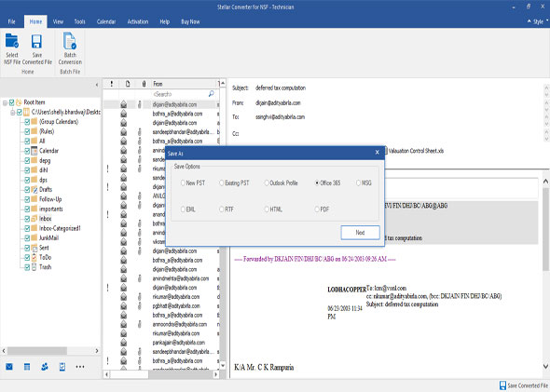Viewport: 550px width, 392px height.
Task: Switch to the View tab
Action: point(58,21)
